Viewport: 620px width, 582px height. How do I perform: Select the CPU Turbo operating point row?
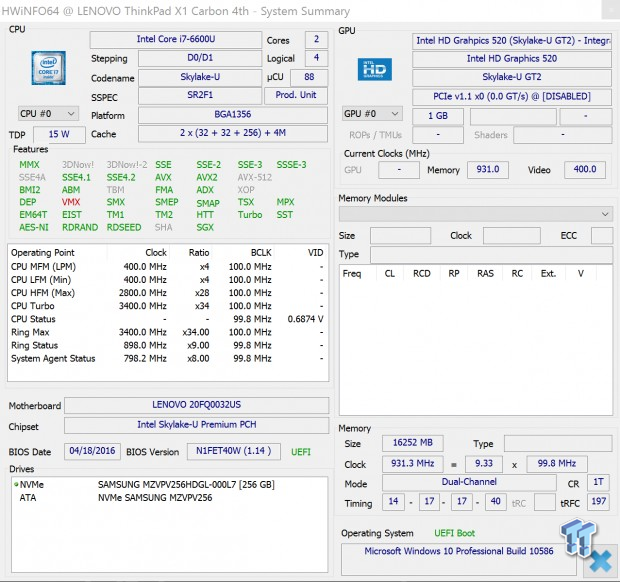pos(168,306)
